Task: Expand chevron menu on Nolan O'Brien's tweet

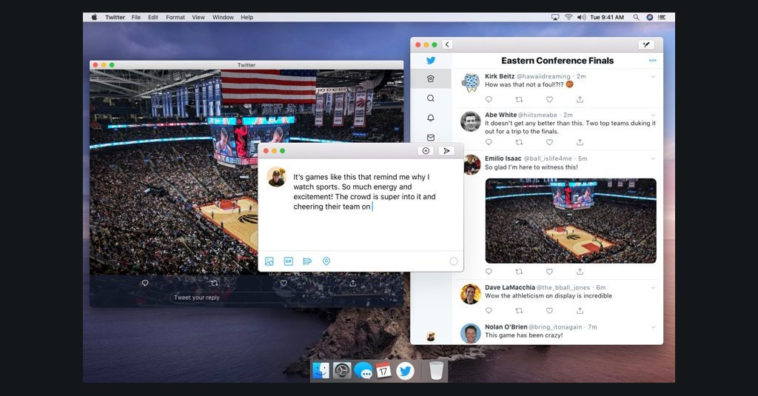Action: [653, 327]
